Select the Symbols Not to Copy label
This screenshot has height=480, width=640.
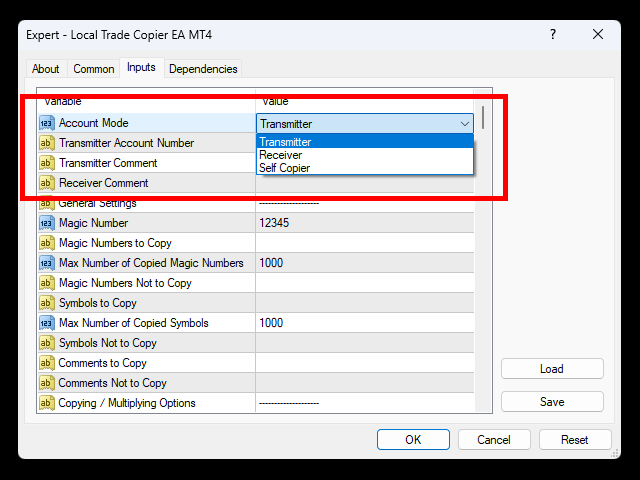tap(108, 343)
